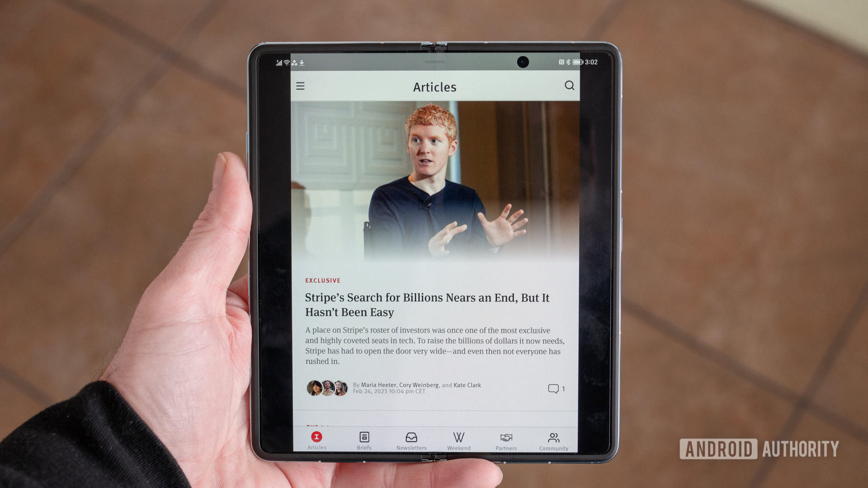Open the hamburger menu

coord(301,86)
